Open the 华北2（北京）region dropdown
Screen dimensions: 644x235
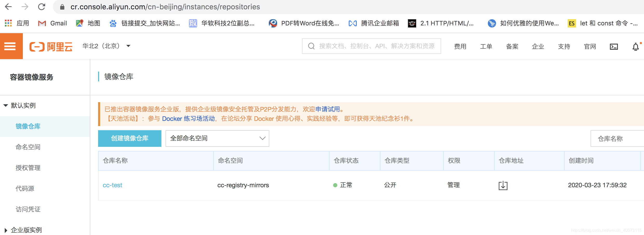coord(106,46)
